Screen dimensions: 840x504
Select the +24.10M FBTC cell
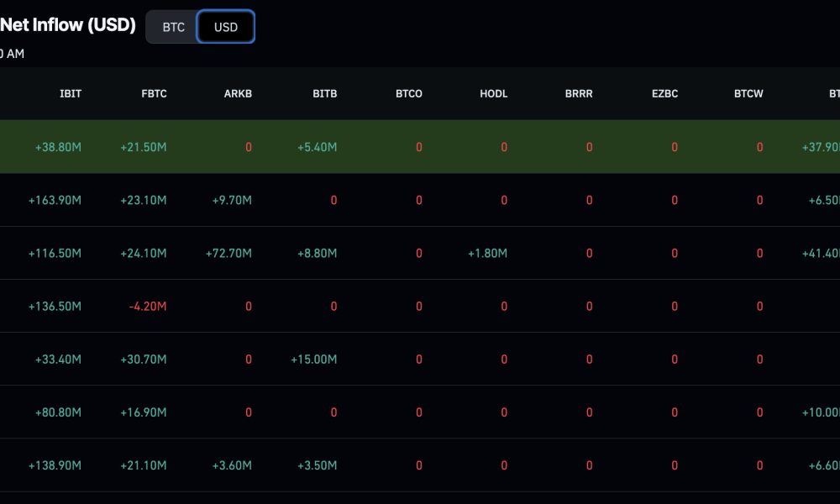pyautogui.click(x=143, y=254)
